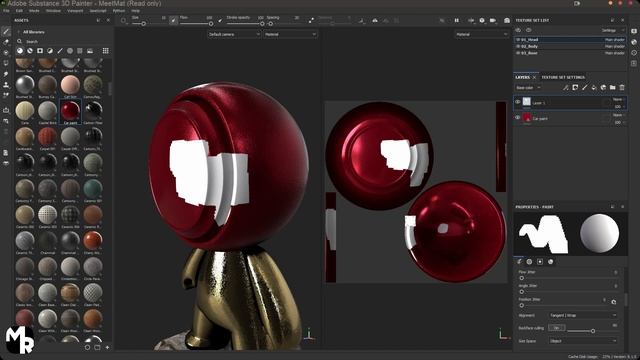Screen dimensions: 640x360
Task: Add a smart material layer
Action: coord(603,88)
